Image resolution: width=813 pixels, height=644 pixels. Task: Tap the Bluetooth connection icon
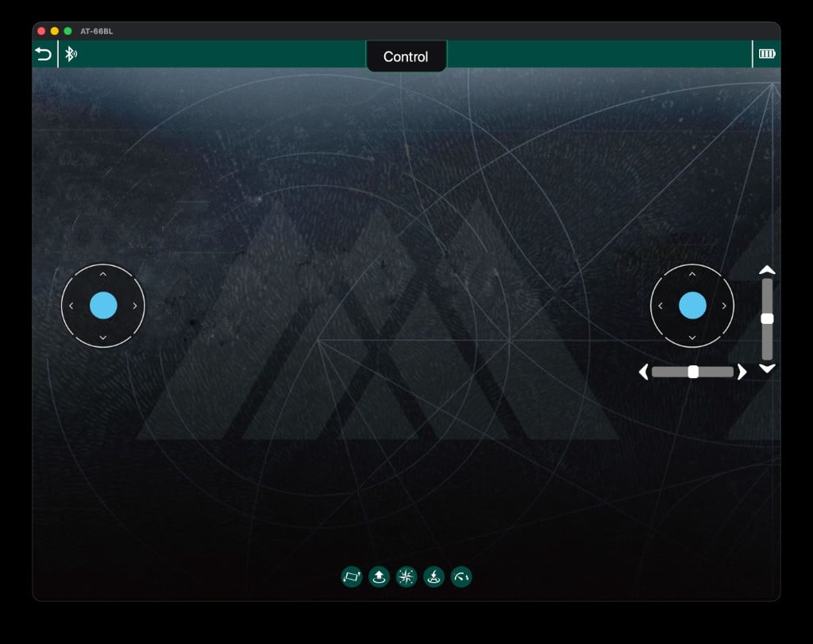[71, 53]
